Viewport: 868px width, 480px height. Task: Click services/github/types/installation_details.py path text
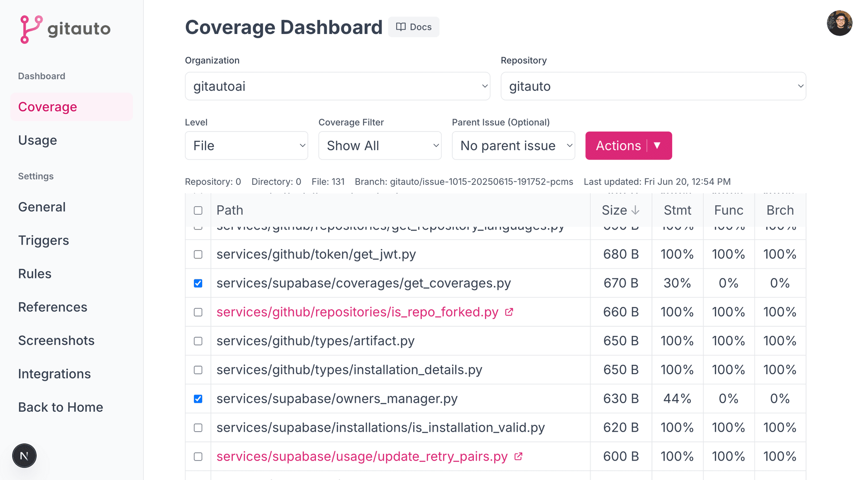pos(349,370)
